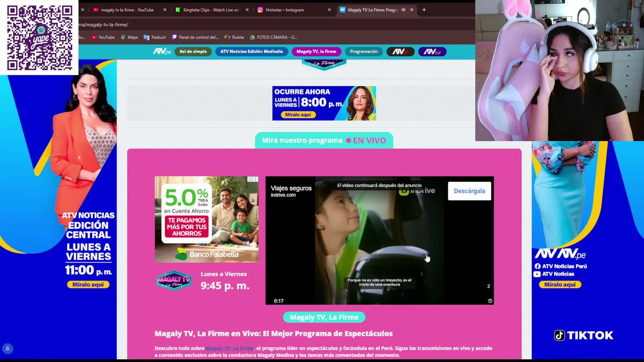The image size is (644, 362).
Task: Click the Ocurre Ahora banner
Action: [x=324, y=103]
